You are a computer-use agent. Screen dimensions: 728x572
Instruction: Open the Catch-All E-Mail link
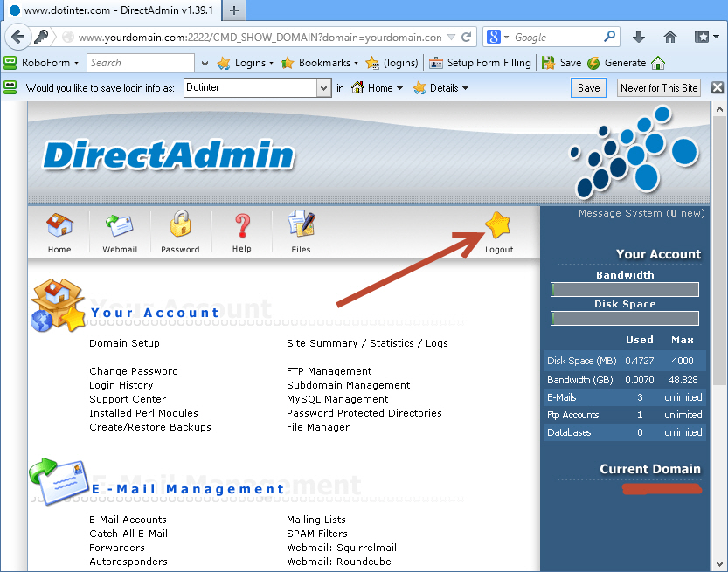[x=128, y=534]
